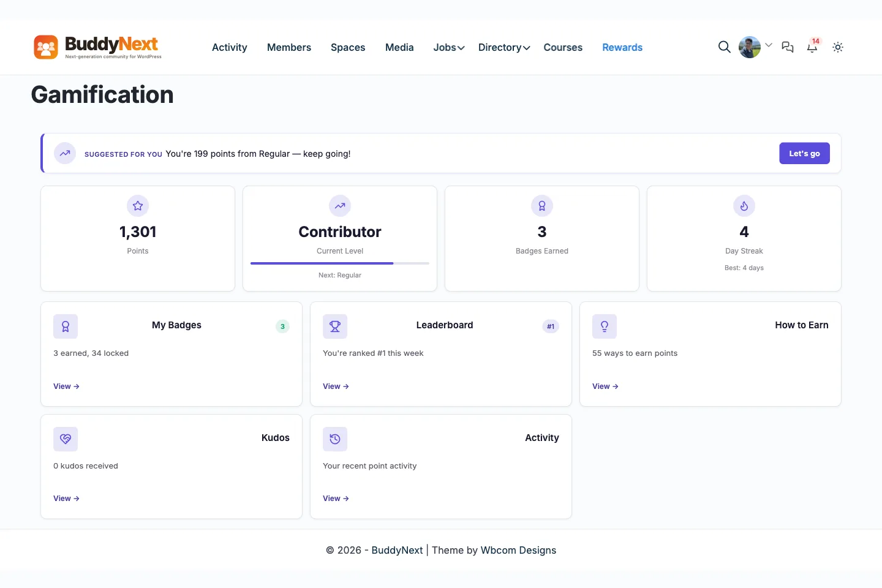Click 'You're ranked #1 this week' text
Screen dimensions: 882x588
[373, 353]
